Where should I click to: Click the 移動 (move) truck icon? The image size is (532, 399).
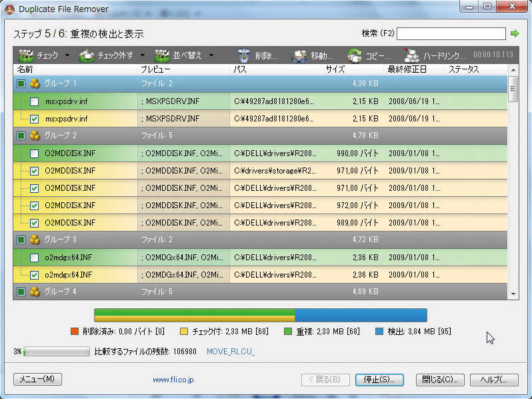pos(299,56)
